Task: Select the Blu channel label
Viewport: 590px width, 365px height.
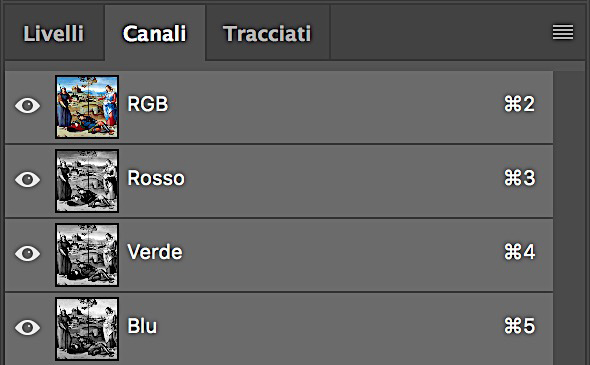Action: (x=142, y=326)
